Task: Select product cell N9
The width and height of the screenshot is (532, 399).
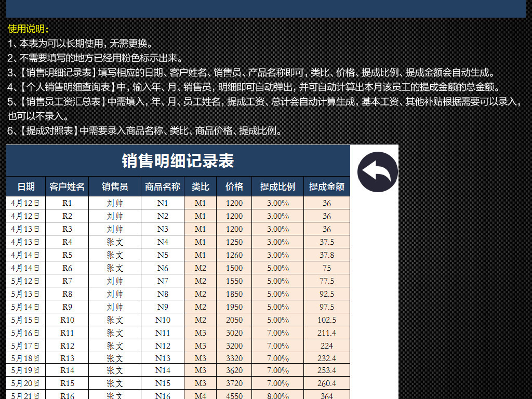Action: [x=163, y=307]
